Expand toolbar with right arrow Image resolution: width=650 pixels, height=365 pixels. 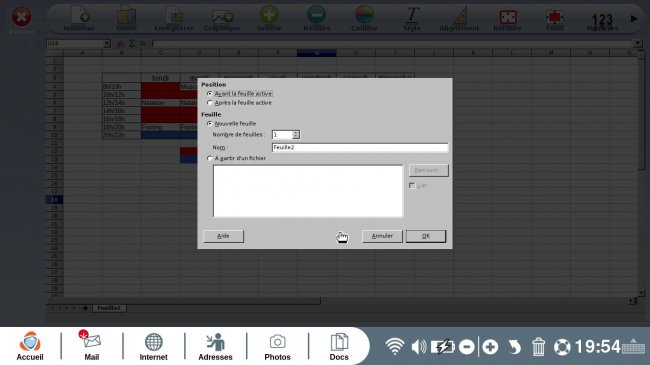(x=634, y=19)
